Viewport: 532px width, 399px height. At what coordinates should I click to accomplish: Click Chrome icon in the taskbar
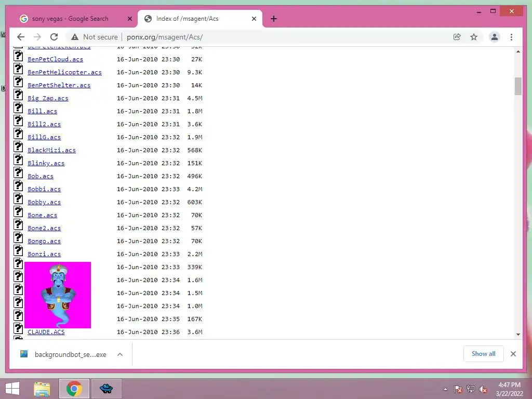click(74, 389)
